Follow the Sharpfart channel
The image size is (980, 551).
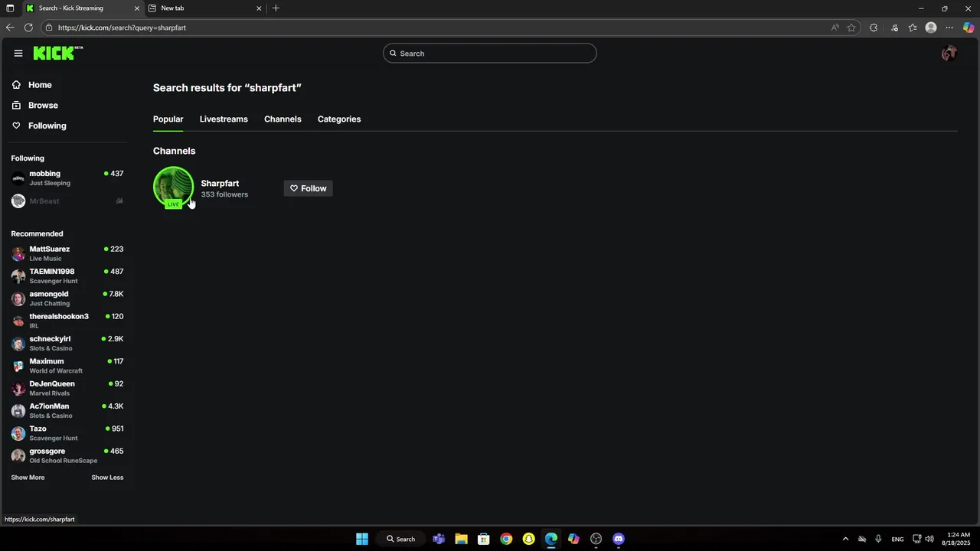(x=308, y=188)
